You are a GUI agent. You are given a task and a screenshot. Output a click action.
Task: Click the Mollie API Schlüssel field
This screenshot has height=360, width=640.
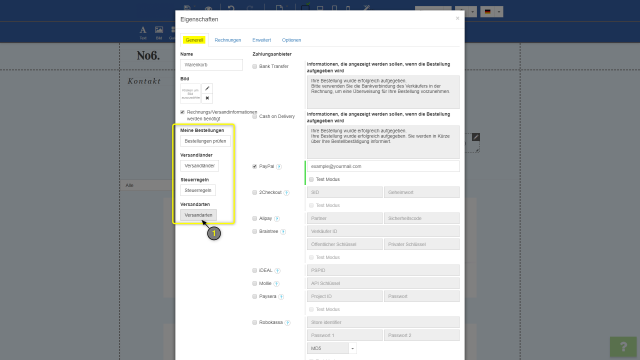click(x=383, y=283)
